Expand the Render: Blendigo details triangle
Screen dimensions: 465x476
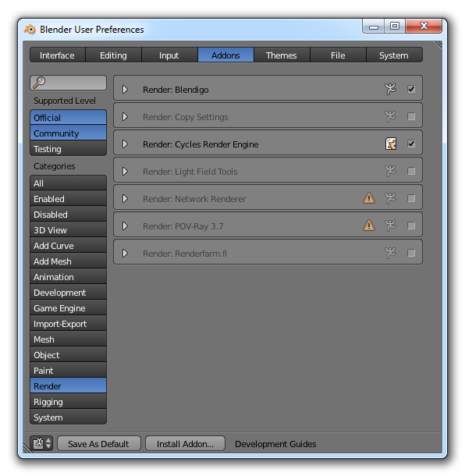coord(125,90)
